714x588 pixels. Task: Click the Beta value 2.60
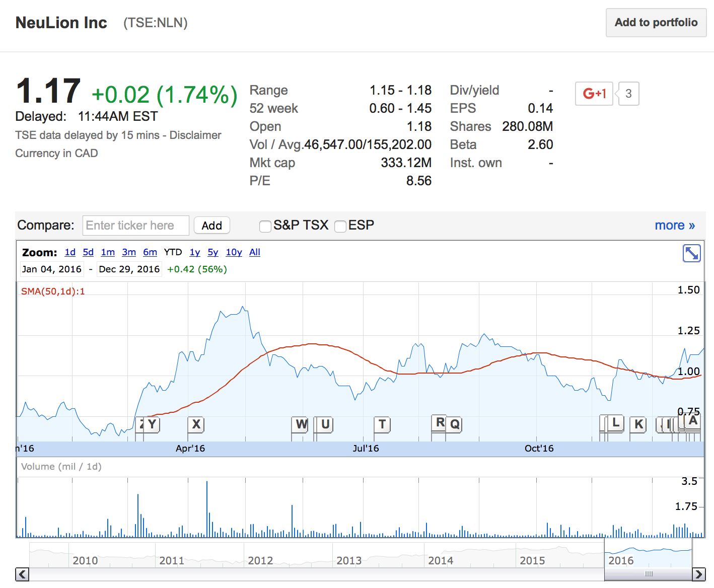(x=540, y=144)
